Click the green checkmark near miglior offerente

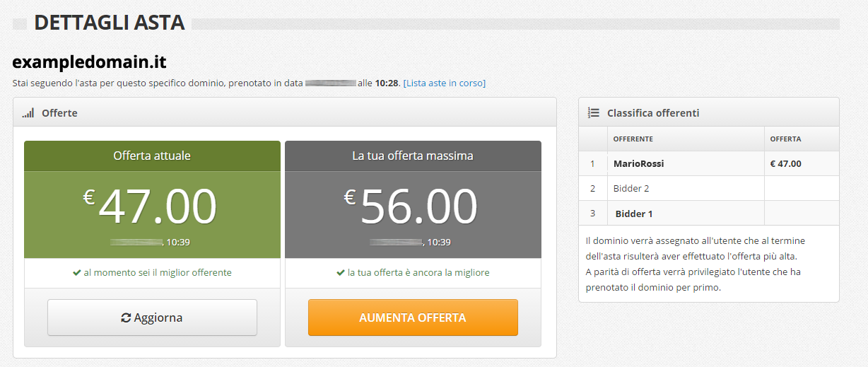click(x=76, y=272)
